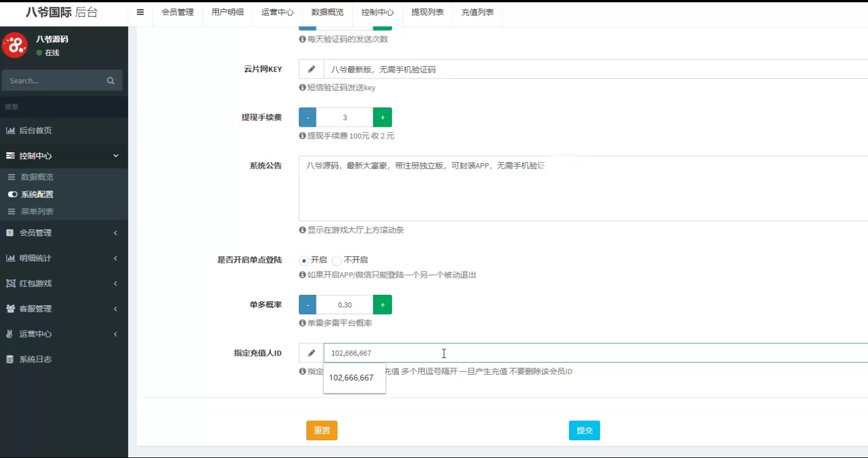Click the info icon under 提现手续费

(301, 136)
